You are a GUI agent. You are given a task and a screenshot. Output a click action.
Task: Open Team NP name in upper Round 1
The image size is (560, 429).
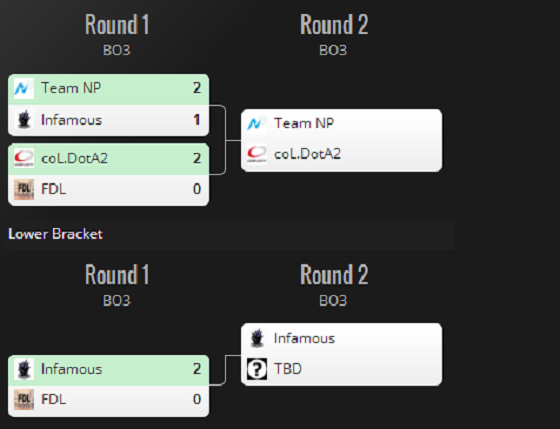pyautogui.click(x=71, y=88)
